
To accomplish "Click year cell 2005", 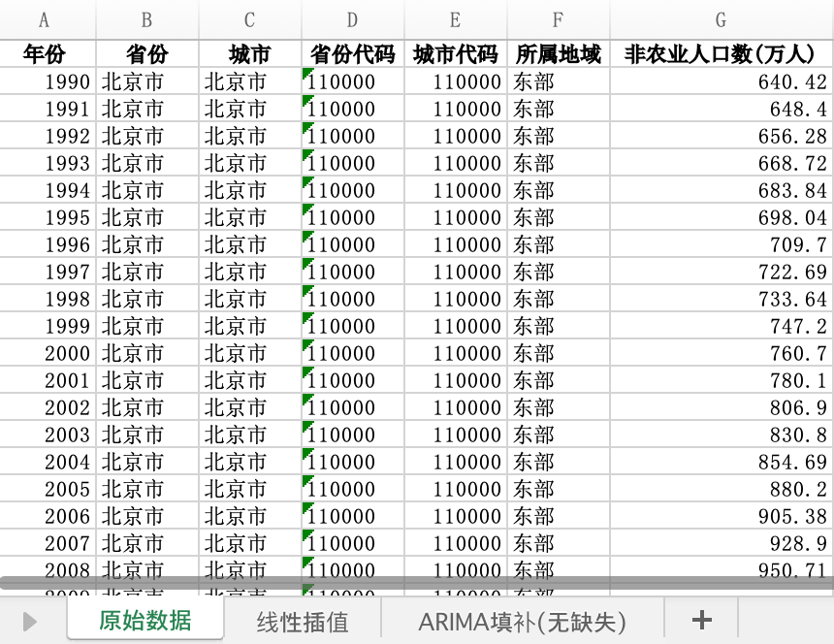I will [x=48, y=488].
